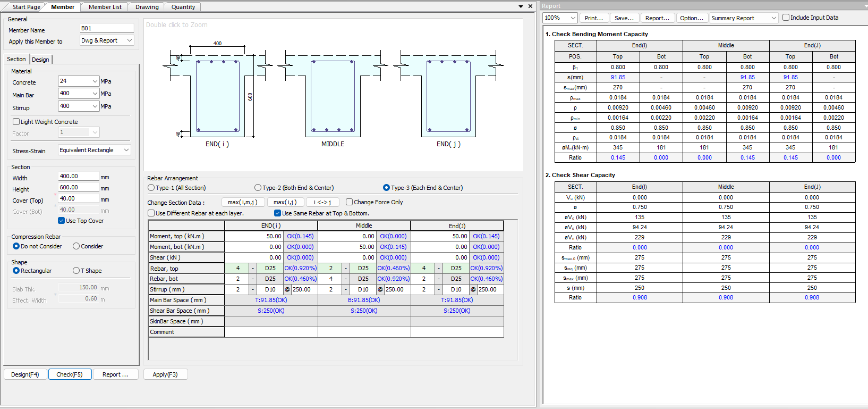This screenshot has width=868, height=409.
Task: Switch to the Design sub-tab
Action: pyautogui.click(x=40, y=60)
